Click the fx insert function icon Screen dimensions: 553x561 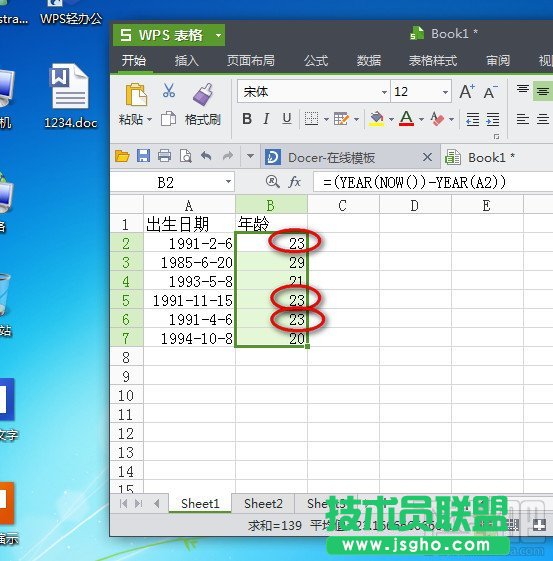[x=294, y=182]
